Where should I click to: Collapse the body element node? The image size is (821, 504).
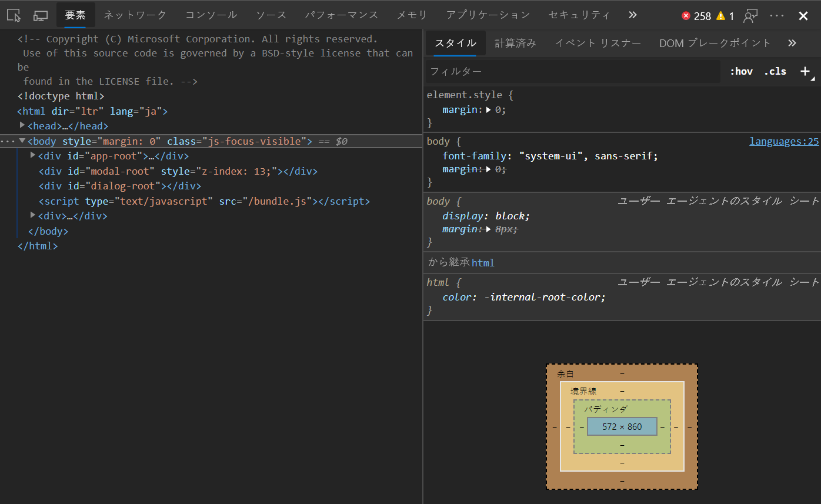click(x=22, y=141)
